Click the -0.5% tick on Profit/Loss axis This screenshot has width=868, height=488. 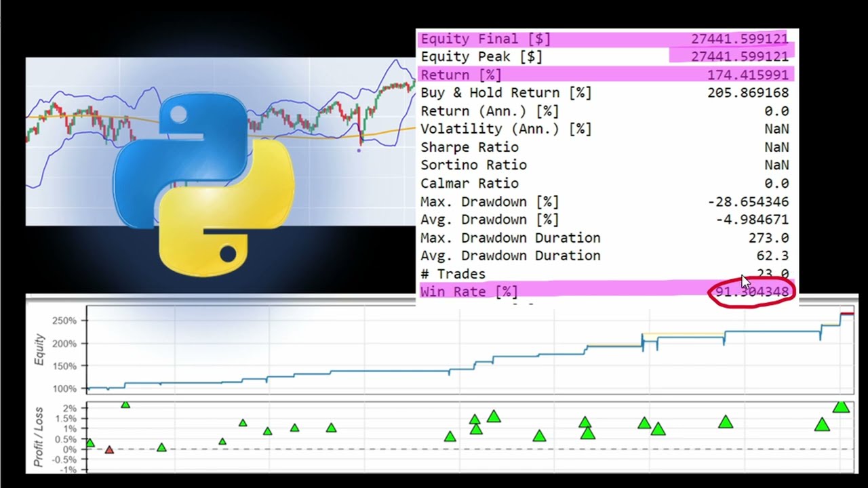pyautogui.click(x=64, y=460)
